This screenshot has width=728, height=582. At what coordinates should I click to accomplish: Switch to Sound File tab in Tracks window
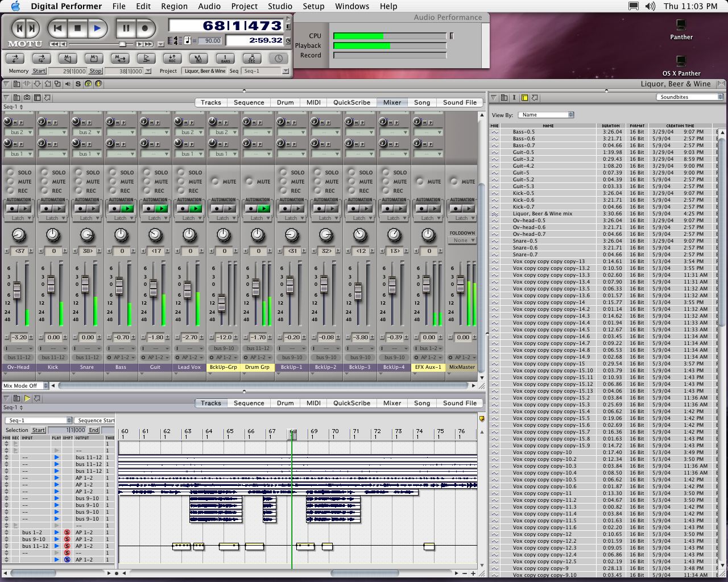(460, 403)
